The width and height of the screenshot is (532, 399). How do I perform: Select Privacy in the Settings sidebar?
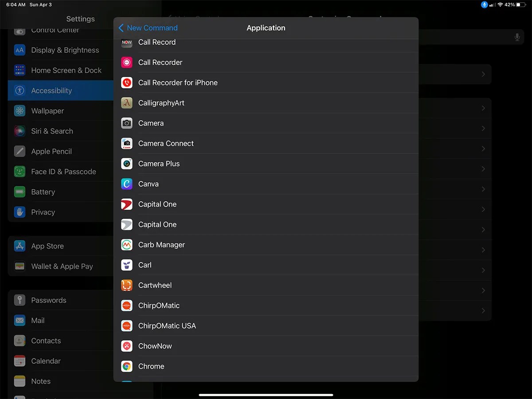point(43,212)
